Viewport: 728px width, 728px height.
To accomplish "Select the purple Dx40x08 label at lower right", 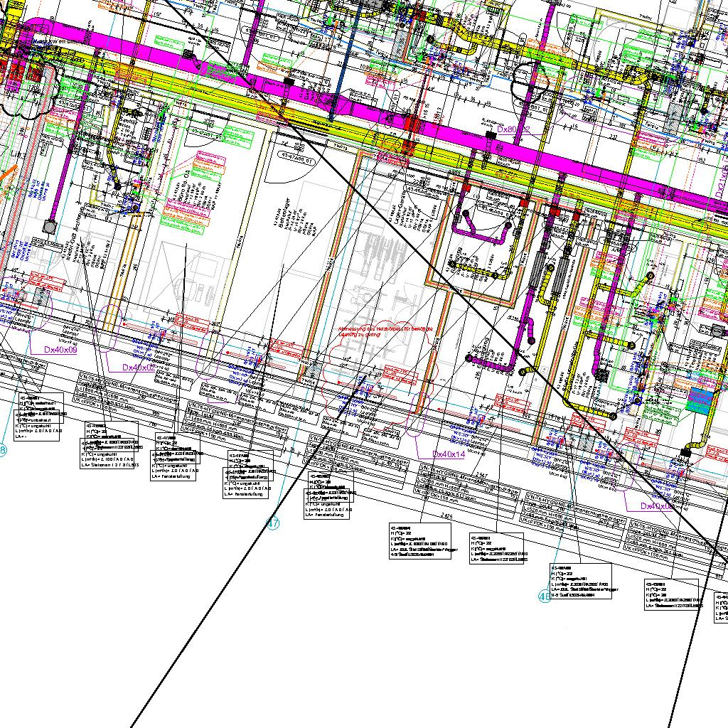I will point(655,506).
